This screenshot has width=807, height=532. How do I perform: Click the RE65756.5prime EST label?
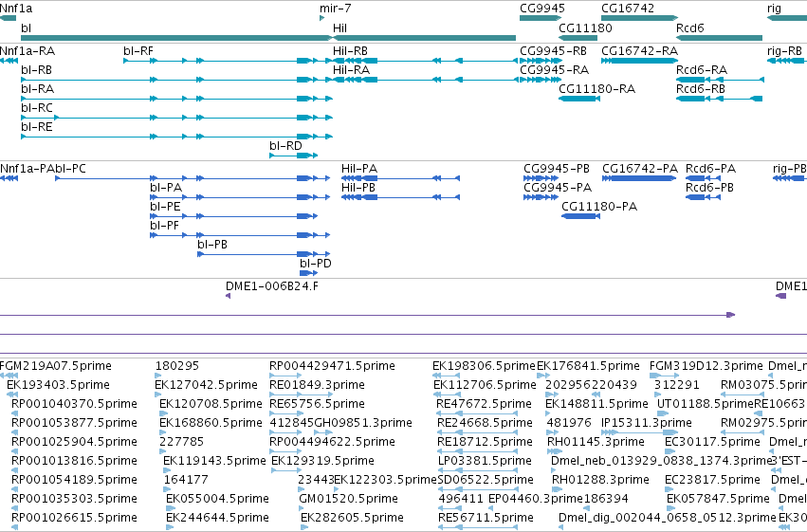click(x=317, y=404)
